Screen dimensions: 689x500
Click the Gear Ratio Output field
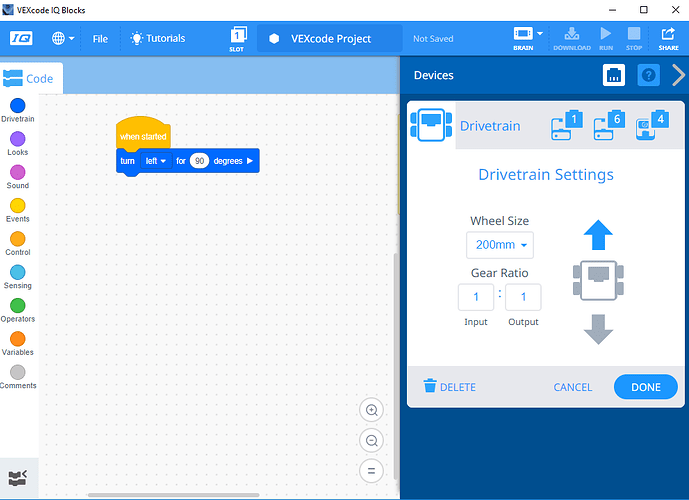point(523,297)
